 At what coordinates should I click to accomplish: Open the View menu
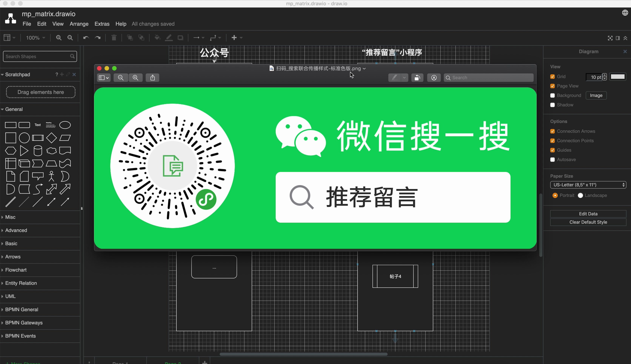pyautogui.click(x=58, y=24)
